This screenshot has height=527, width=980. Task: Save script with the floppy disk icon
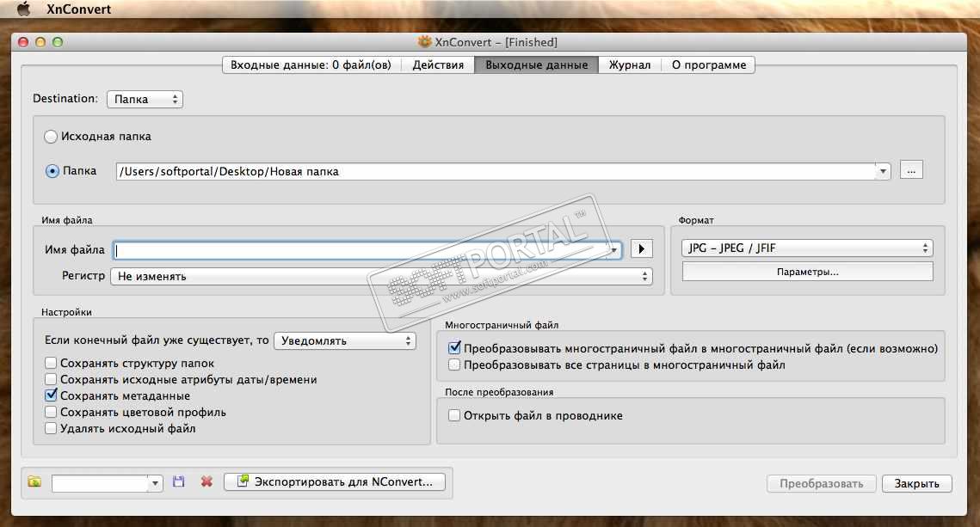point(179,482)
